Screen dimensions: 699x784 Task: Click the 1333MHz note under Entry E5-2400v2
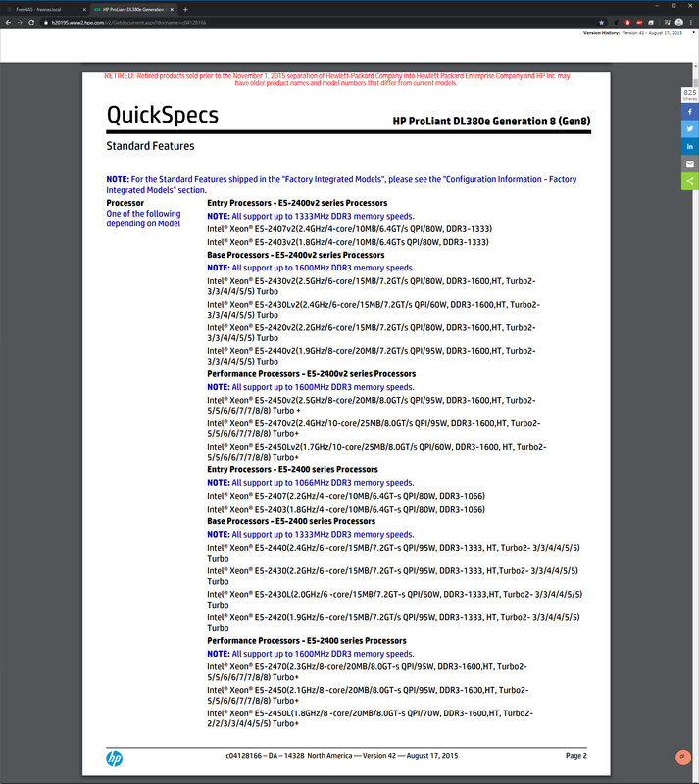[311, 216]
